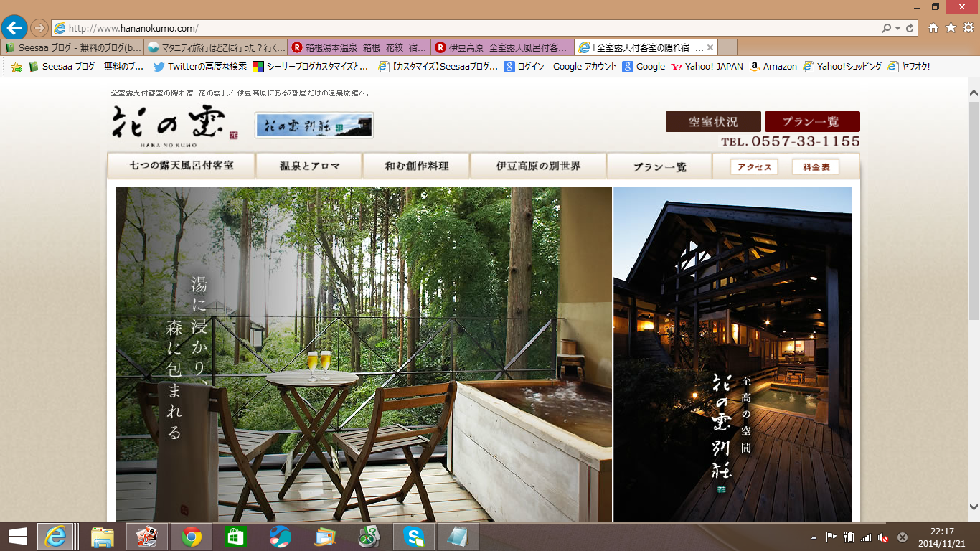Screen dimensions: 980x551
Task: Show hidden tray icons arrow
Action: [814, 537]
